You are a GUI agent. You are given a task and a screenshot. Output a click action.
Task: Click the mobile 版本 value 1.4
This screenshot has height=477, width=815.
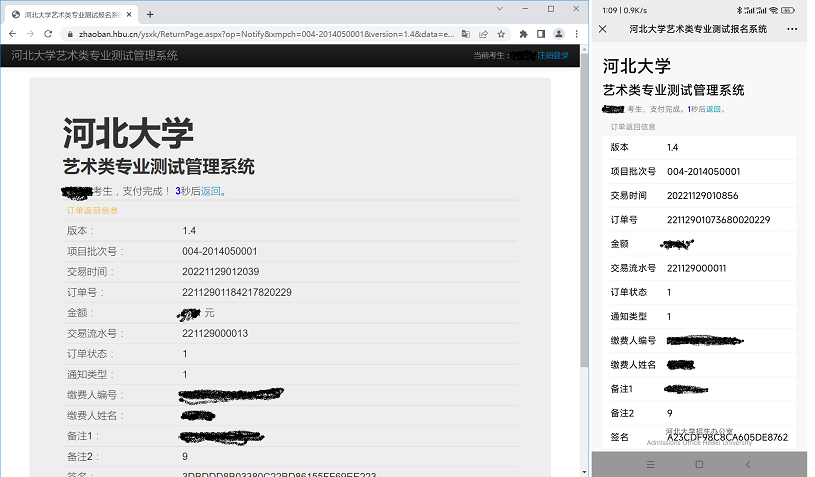[x=672, y=148]
